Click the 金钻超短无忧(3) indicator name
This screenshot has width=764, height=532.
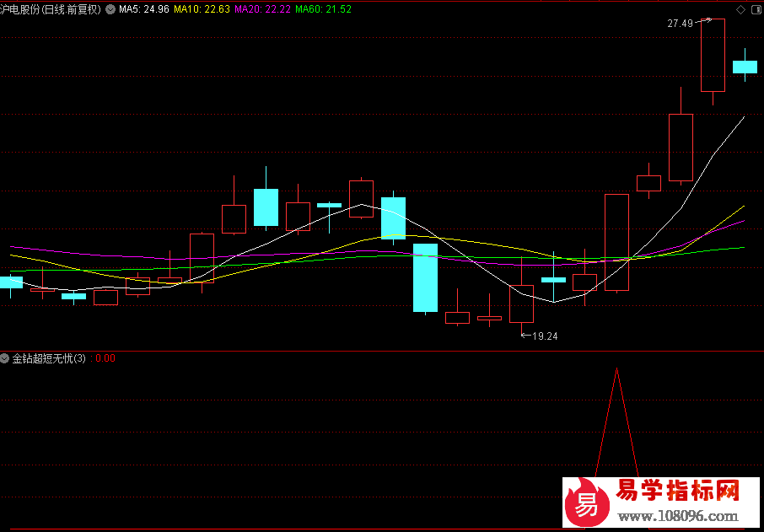pyautogui.click(x=49, y=358)
